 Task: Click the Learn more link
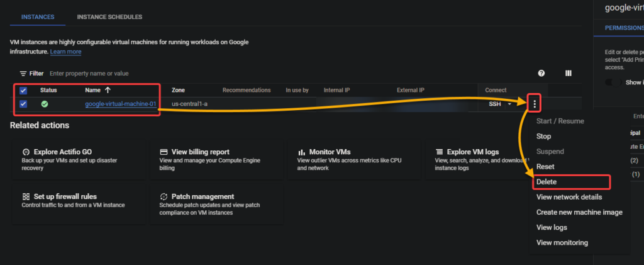pos(65,52)
